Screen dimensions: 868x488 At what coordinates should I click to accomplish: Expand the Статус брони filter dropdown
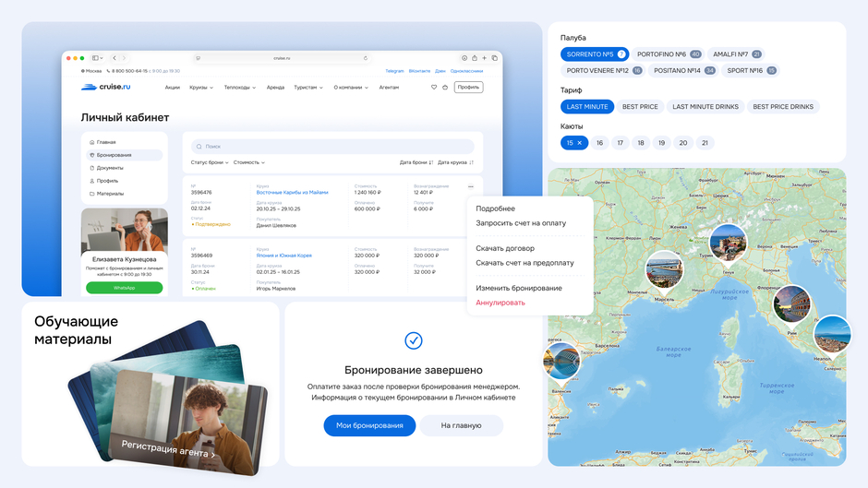tap(211, 162)
